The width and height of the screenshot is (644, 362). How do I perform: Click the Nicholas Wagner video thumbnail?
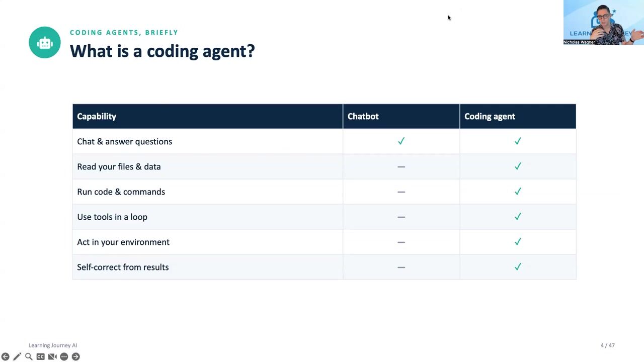tap(604, 23)
